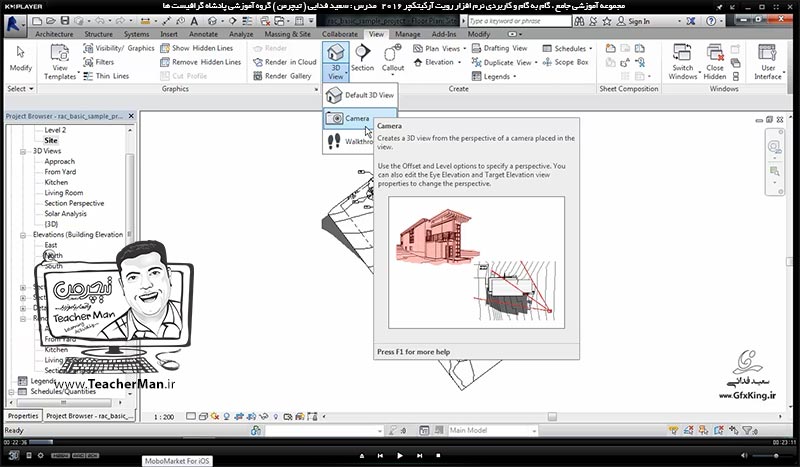Open the Manage ribbon tab
Viewport: 800px width, 467px height.
pyautogui.click(x=408, y=34)
